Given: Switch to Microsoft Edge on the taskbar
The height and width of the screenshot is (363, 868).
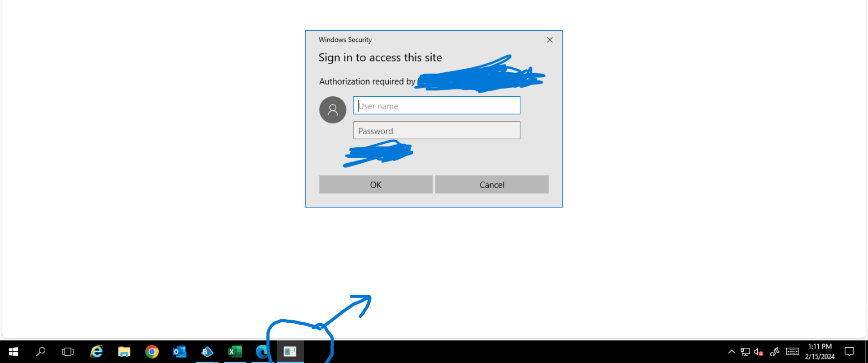Looking at the screenshot, I should (x=262, y=352).
